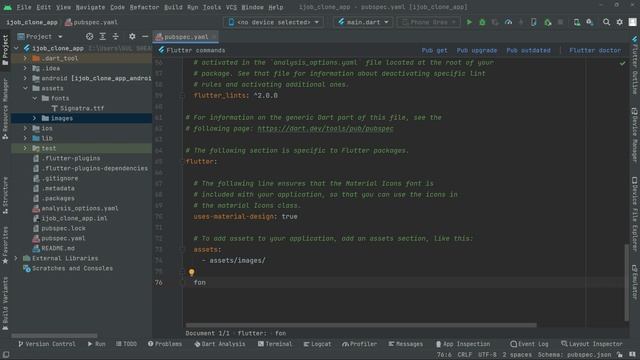The image size is (640, 360).
Task: Expand all tree nodes icon in Project panel
Action: coord(102,36)
